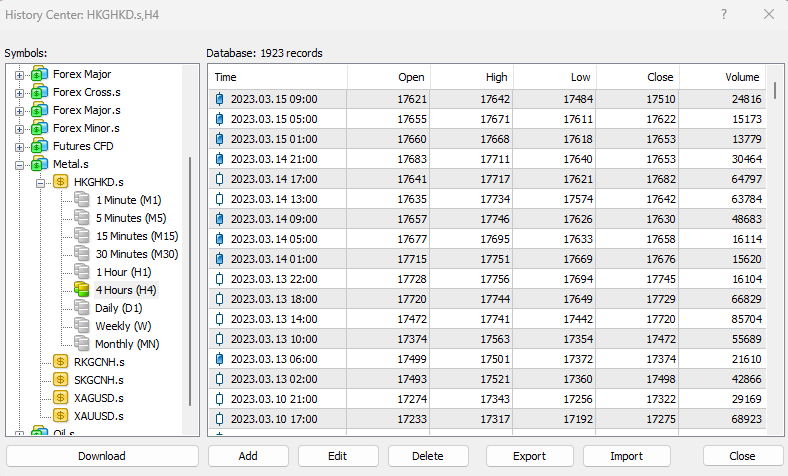The width and height of the screenshot is (788, 476).
Task: Expand the Forex Cross.s group
Action: click(19, 92)
